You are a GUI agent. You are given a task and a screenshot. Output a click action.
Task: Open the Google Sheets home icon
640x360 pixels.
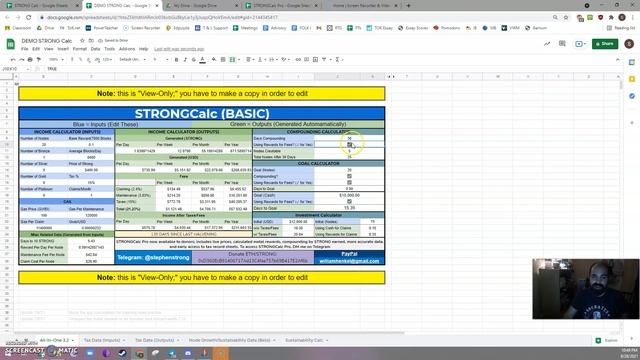(x=11, y=44)
